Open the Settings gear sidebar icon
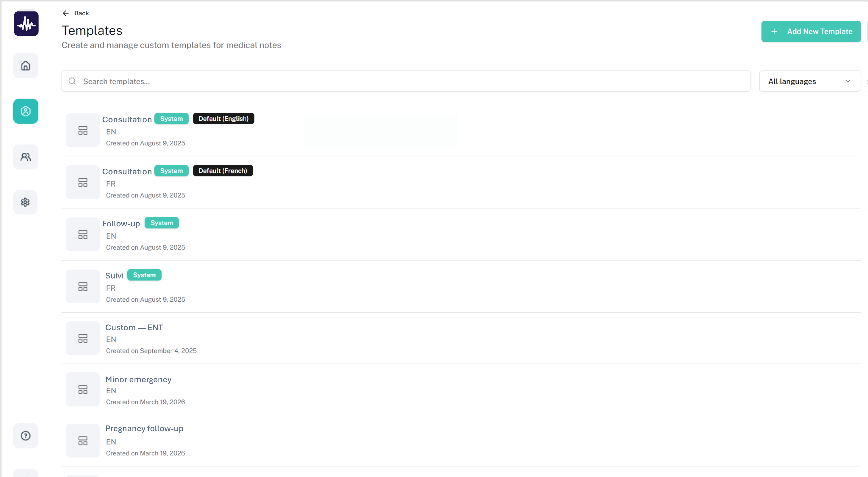The height and width of the screenshot is (477, 868). tap(25, 202)
